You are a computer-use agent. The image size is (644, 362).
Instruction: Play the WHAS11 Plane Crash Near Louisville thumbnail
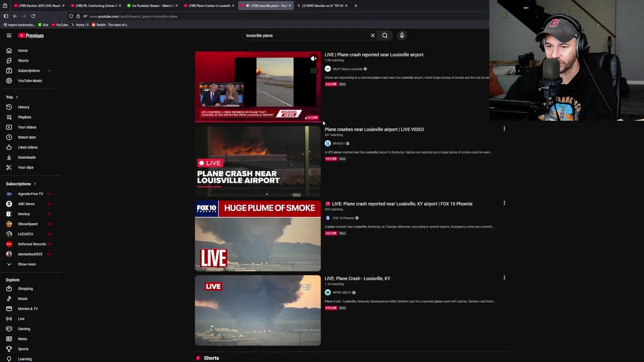click(x=258, y=161)
